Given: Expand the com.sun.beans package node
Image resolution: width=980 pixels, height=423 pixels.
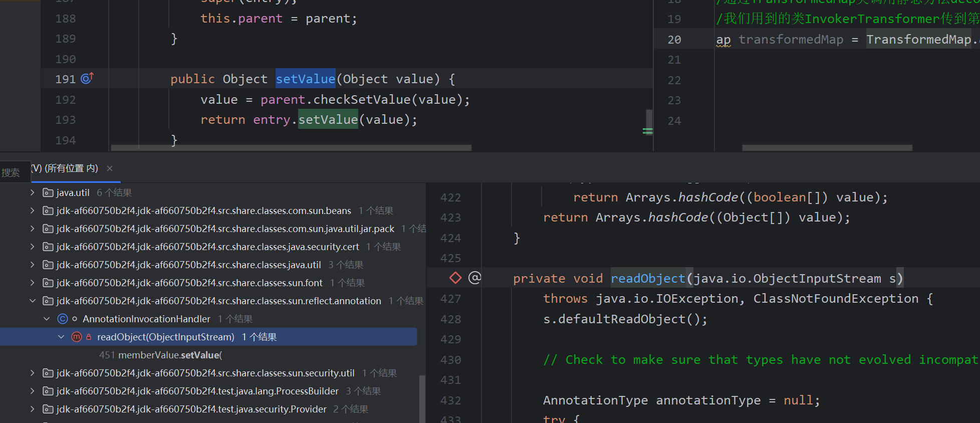Looking at the screenshot, I should click(33, 210).
